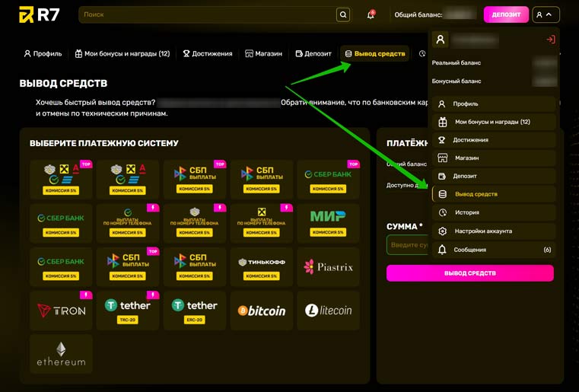Click the R7 logo
The image size is (579, 392).
pos(37,14)
